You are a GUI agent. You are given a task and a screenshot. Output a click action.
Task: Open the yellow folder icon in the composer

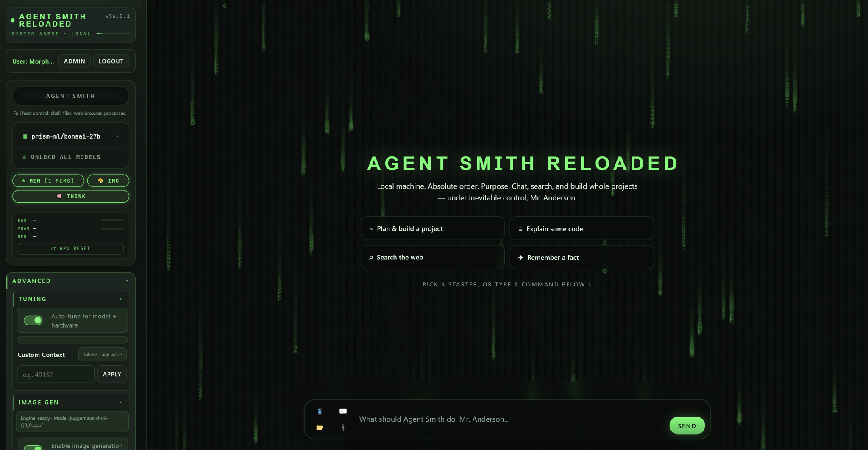tap(320, 428)
